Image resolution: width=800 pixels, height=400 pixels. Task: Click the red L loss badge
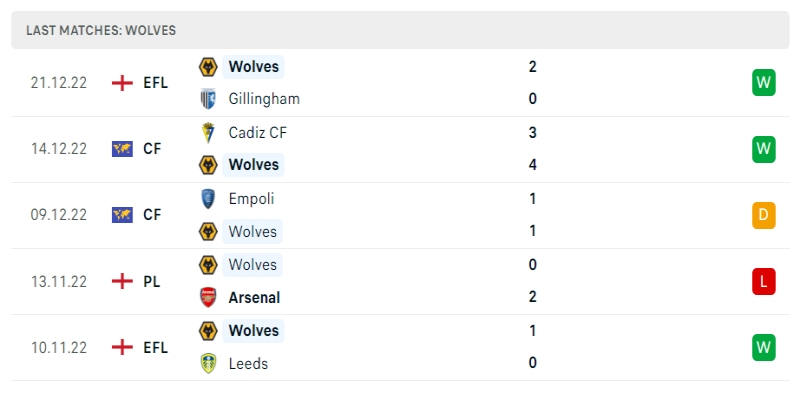pos(764,281)
